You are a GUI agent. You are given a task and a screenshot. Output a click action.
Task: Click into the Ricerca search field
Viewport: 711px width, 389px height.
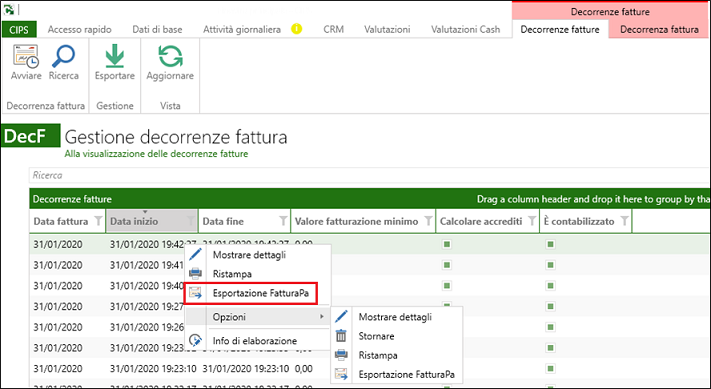[369, 175]
